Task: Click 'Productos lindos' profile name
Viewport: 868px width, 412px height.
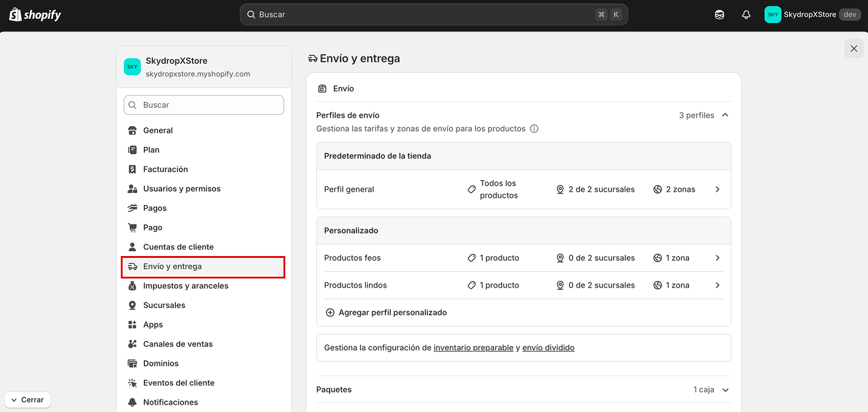Action: tap(356, 285)
